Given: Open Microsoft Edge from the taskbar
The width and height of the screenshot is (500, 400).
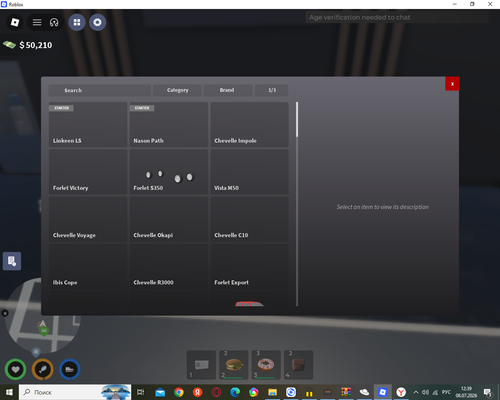Looking at the screenshot, I should click(x=235, y=392).
